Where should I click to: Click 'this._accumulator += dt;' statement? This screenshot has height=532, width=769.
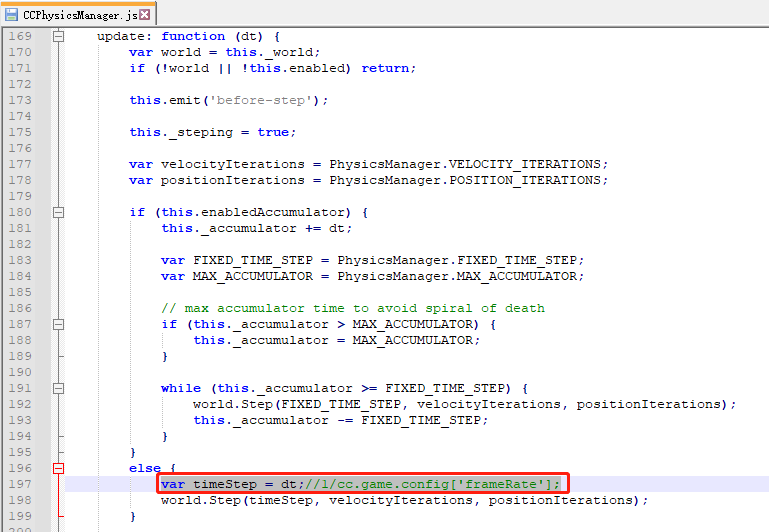click(x=256, y=228)
